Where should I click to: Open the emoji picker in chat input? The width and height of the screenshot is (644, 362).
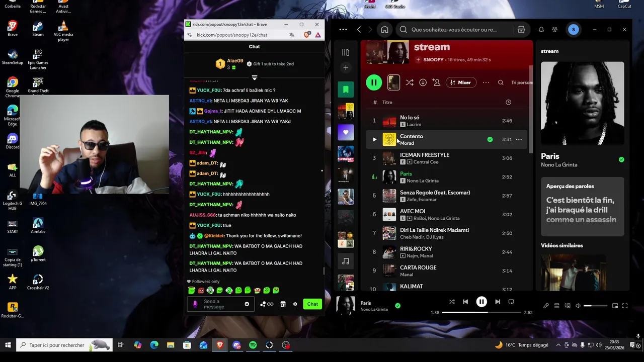[x=247, y=304]
